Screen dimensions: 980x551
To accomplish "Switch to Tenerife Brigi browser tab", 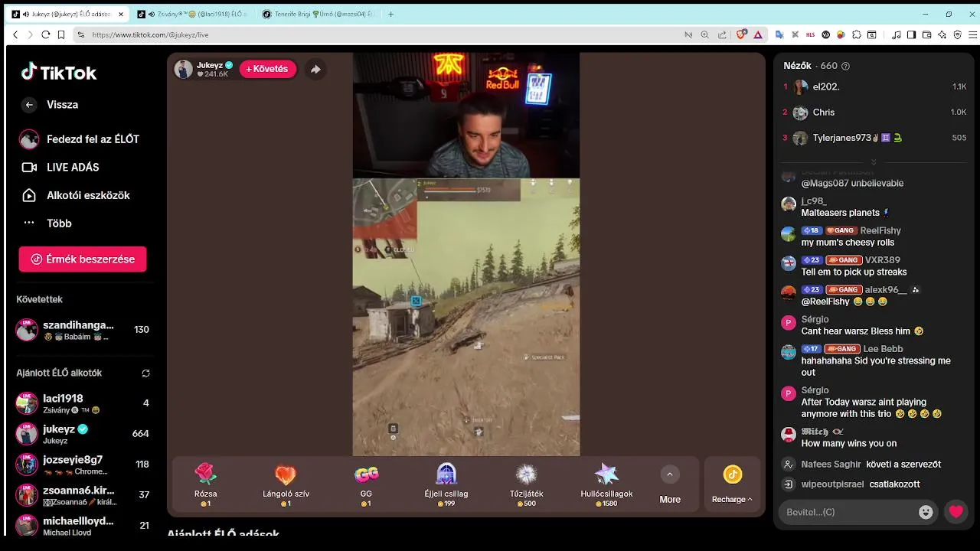I will [318, 14].
